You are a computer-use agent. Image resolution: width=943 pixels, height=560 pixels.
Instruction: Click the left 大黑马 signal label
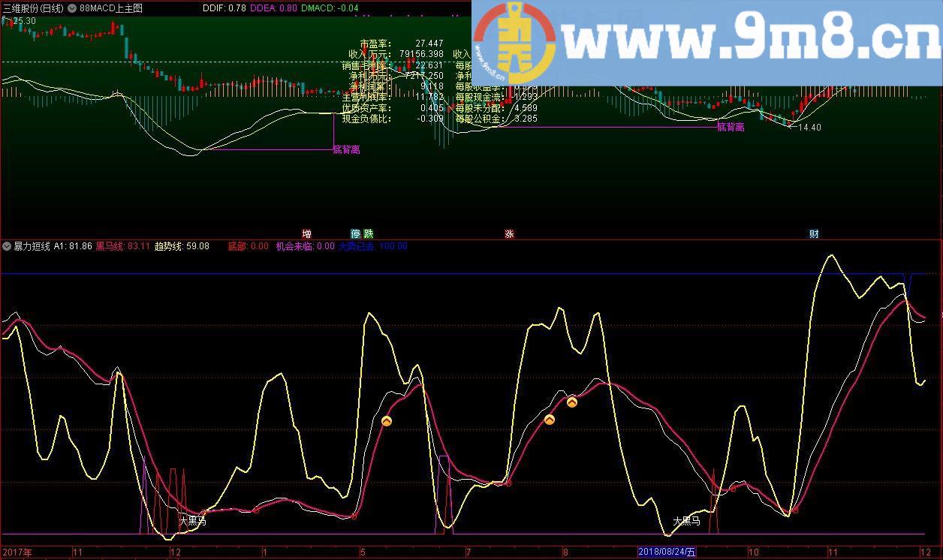(192, 519)
